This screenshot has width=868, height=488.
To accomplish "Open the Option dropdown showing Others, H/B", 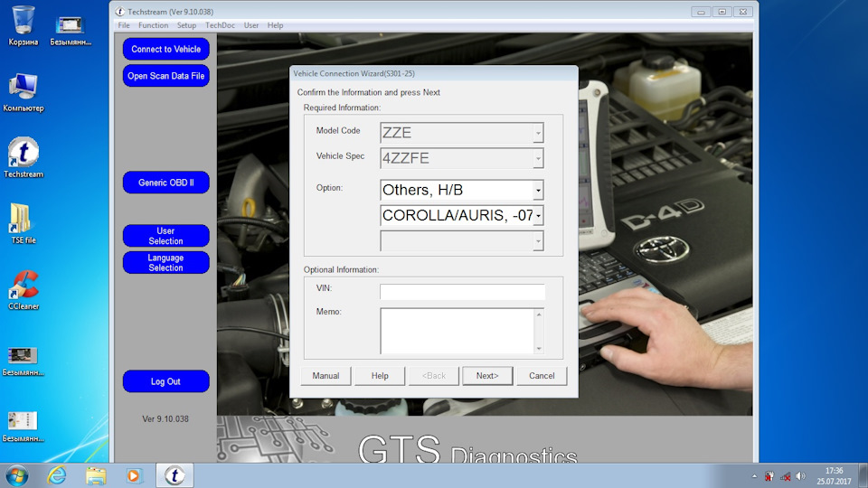I will click(x=538, y=190).
